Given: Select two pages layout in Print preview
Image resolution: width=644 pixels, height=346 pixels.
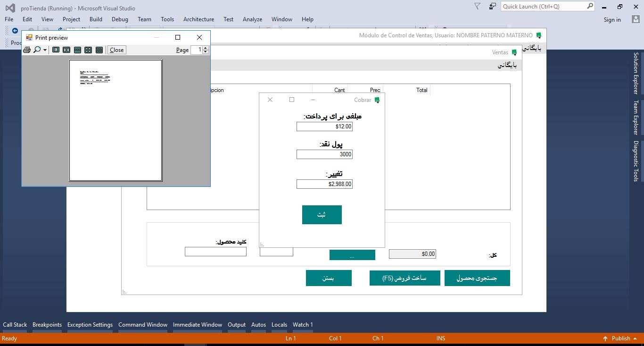Looking at the screenshot, I should [66, 50].
